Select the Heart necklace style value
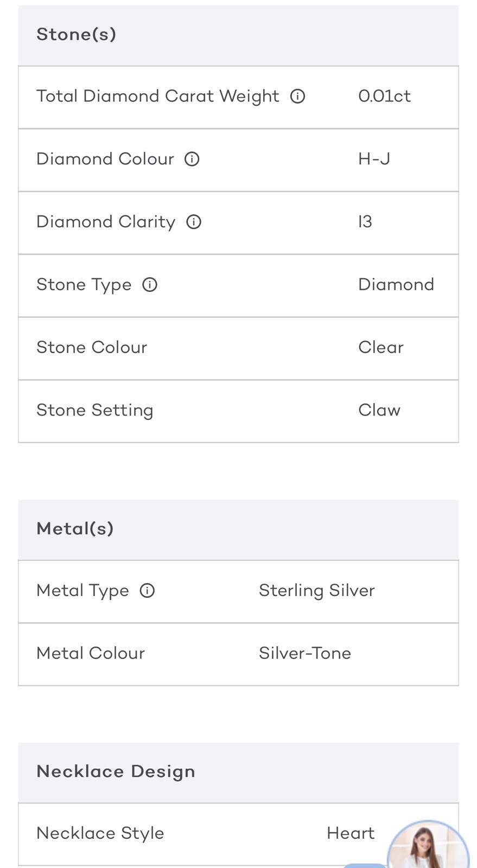The image size is (477, 868). click(x=351, y=833)
